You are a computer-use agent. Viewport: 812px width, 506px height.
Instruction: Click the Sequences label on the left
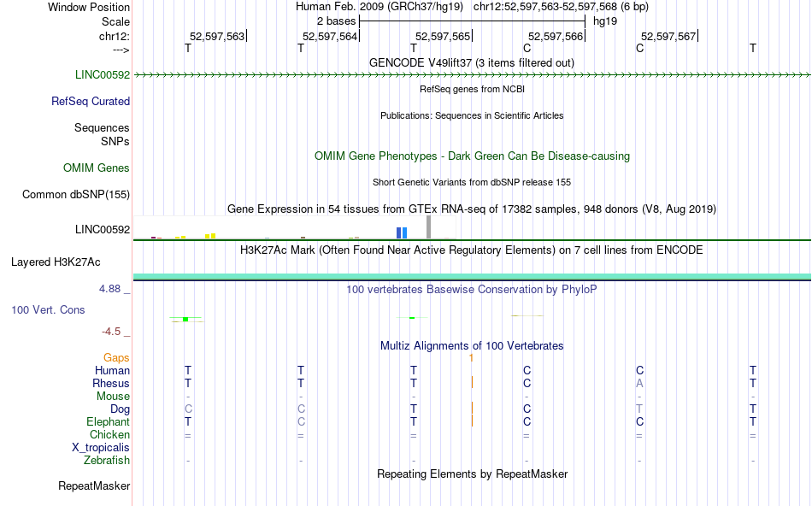(102, 127)
